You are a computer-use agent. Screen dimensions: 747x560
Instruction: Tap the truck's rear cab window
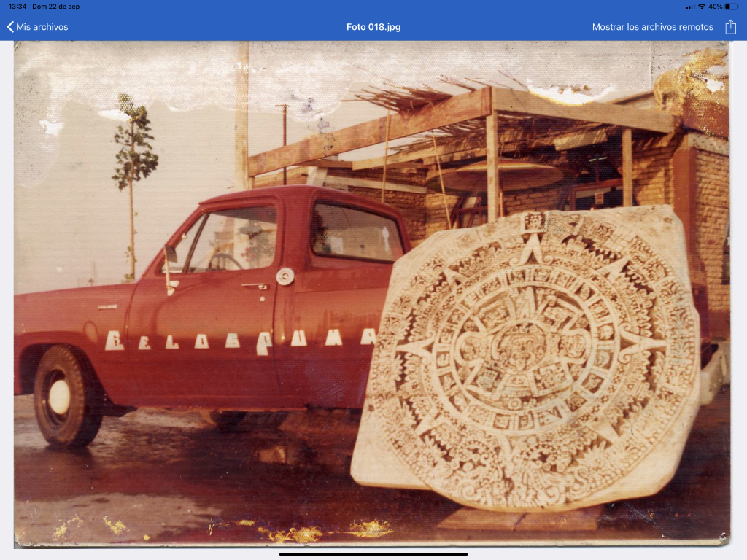355,232
